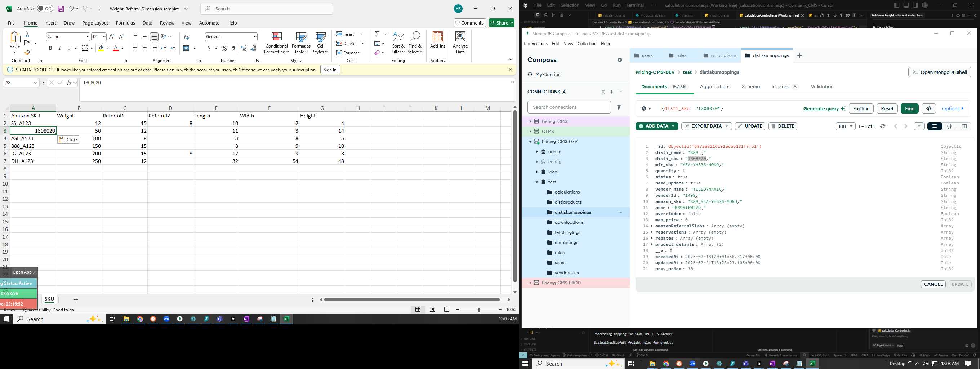Click Sign In on the yellow banner
The image size is (980, 369).
pos(330,70)
